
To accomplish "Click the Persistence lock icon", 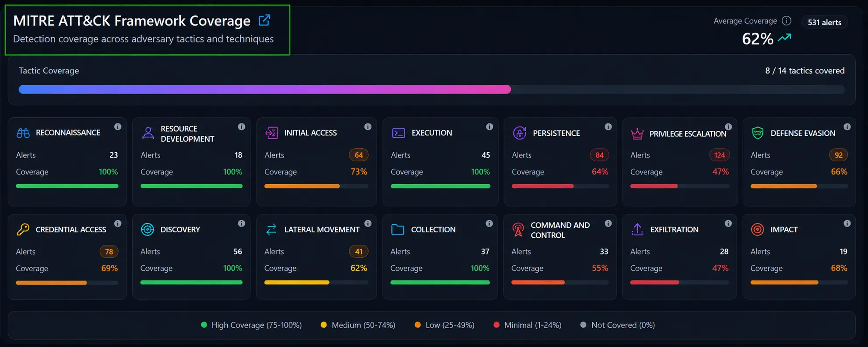I will click(x=520, y=133).
